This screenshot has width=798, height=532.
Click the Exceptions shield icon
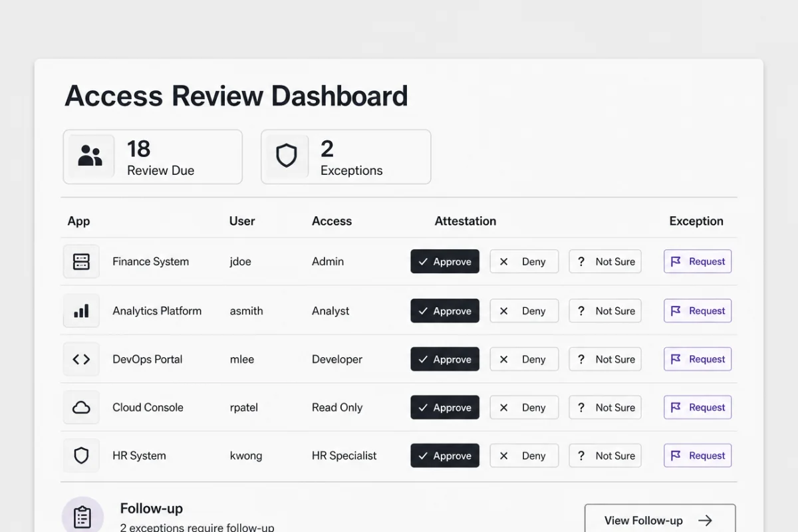tap(286, 156)
